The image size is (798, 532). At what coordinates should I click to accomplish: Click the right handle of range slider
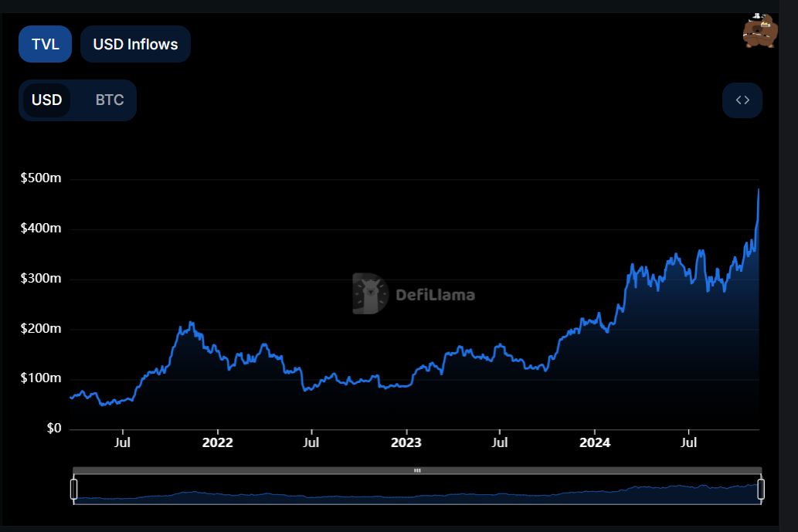click(x=761, y=489)
